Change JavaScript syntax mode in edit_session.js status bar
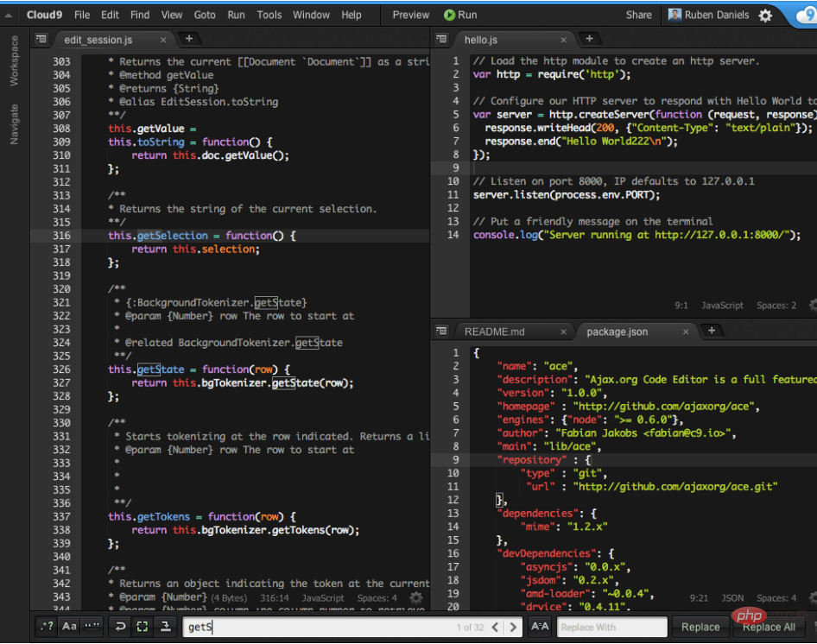The image size is (817, 644). point(322,598)
